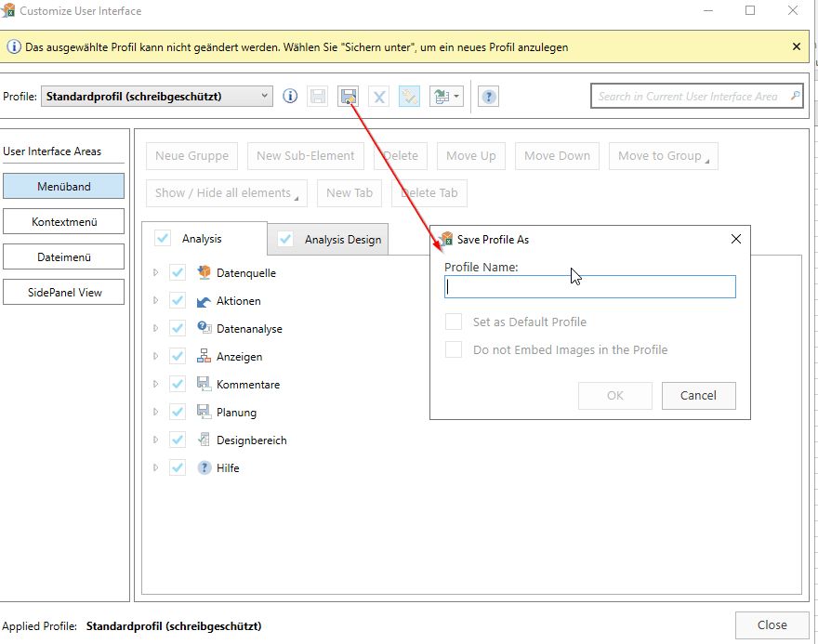Open the Profile selection dropdown

click(x=156, y=97)
